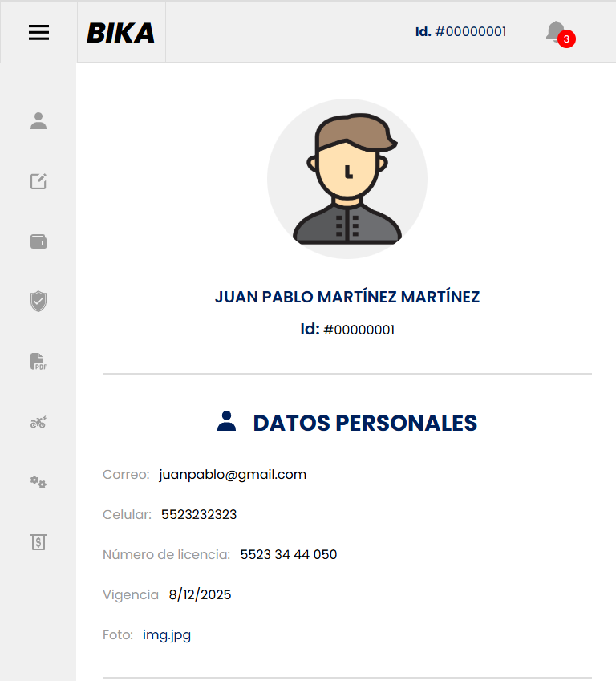Select the shield checkmark sidebar icon
Viewport: 616px width, 681px height.
click(38, 301)
